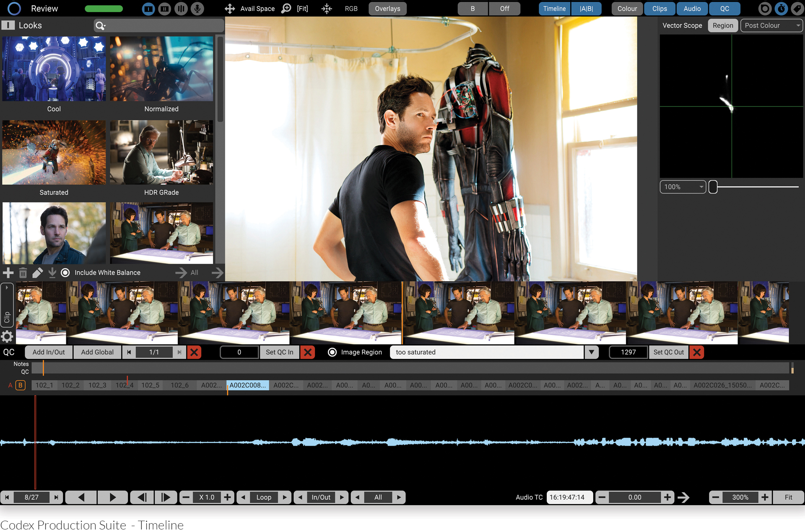Select the single-panel layout icon
This screenshot has height=532, width=805.
point(148,8)
